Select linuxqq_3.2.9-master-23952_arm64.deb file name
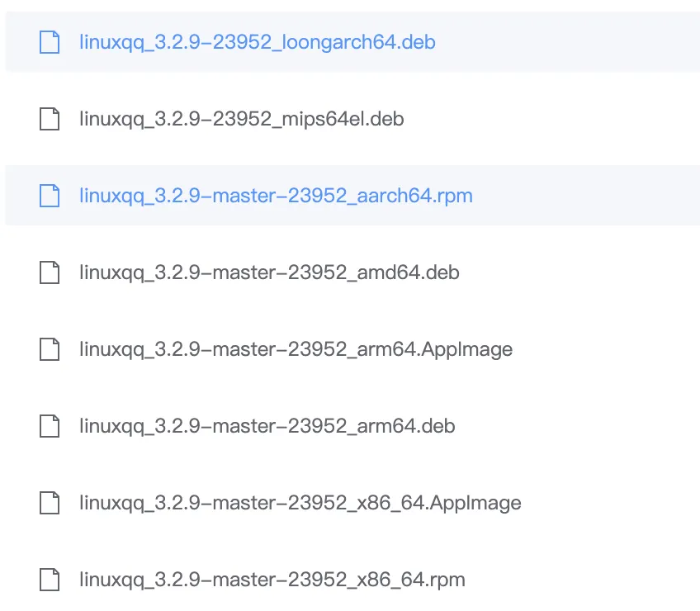 click(267, 427)
